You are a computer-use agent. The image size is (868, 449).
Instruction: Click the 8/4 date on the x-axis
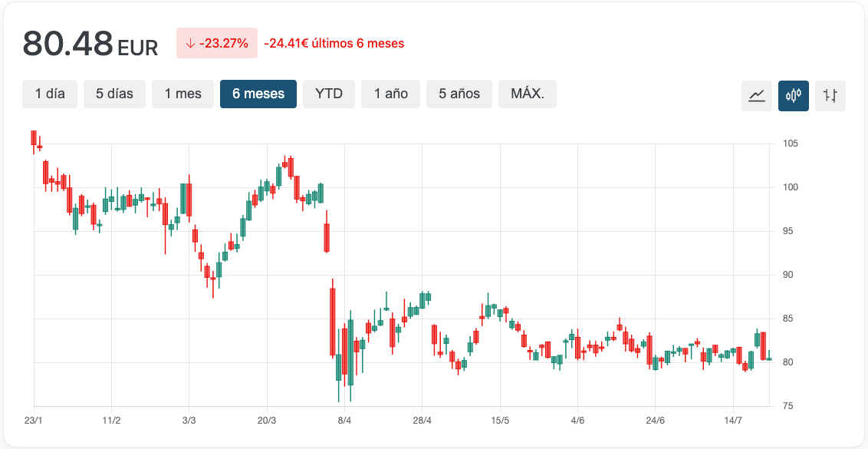pos(344,421)
